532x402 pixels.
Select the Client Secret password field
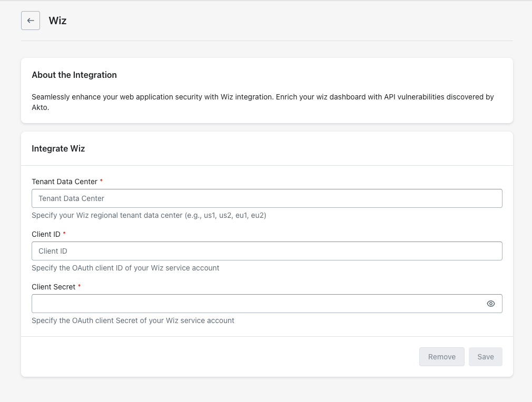[x=259, y=304]
